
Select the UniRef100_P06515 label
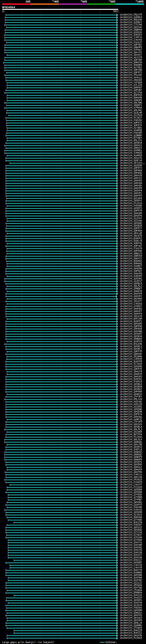131,382
